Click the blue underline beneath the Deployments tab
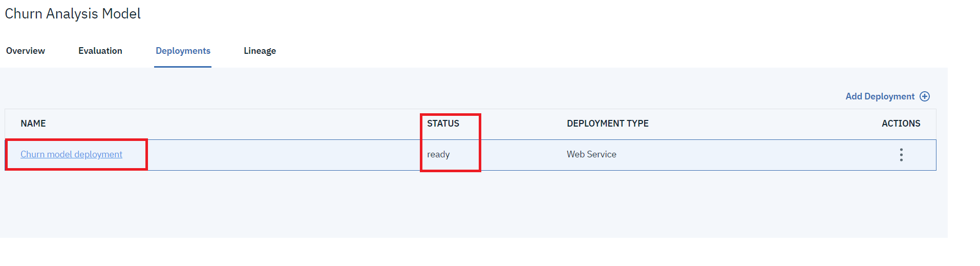The width and height of the screenshot is (980, 266). pos(183,67)
